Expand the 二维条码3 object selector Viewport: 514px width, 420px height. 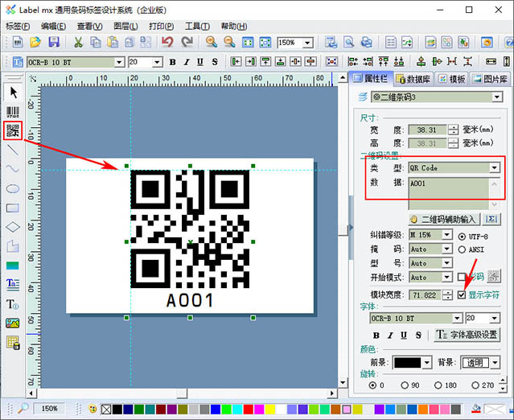[x=497, y=97]
